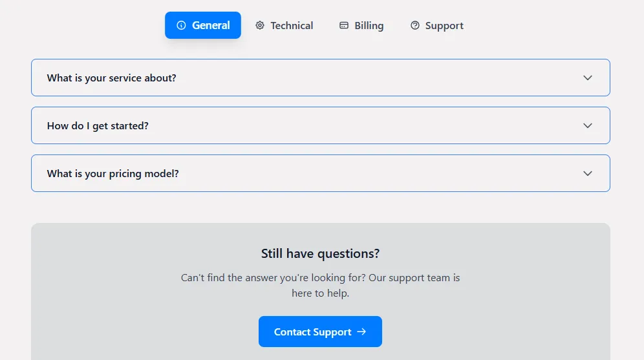Click the "Still have questions?" heading
The width and height of the screenshot is (644, 360).
(x=320, y=253)
